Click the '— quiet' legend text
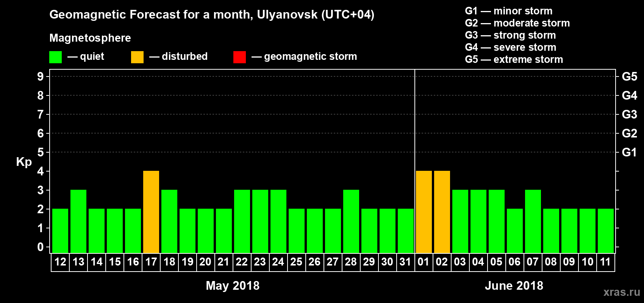Viewport: 644px width, 303px height. 86,56
